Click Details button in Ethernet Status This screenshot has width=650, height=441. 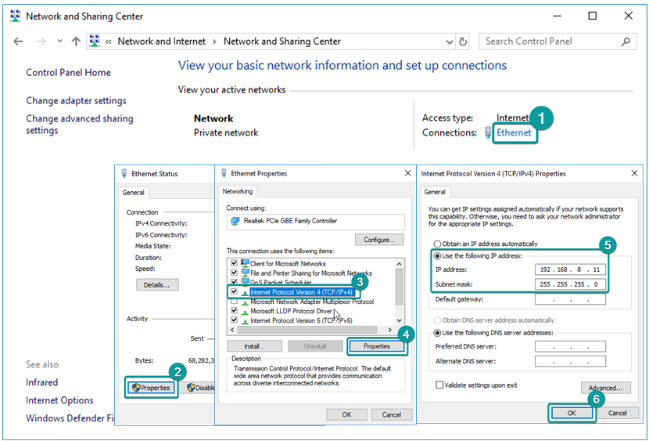[x=157, y=285]
